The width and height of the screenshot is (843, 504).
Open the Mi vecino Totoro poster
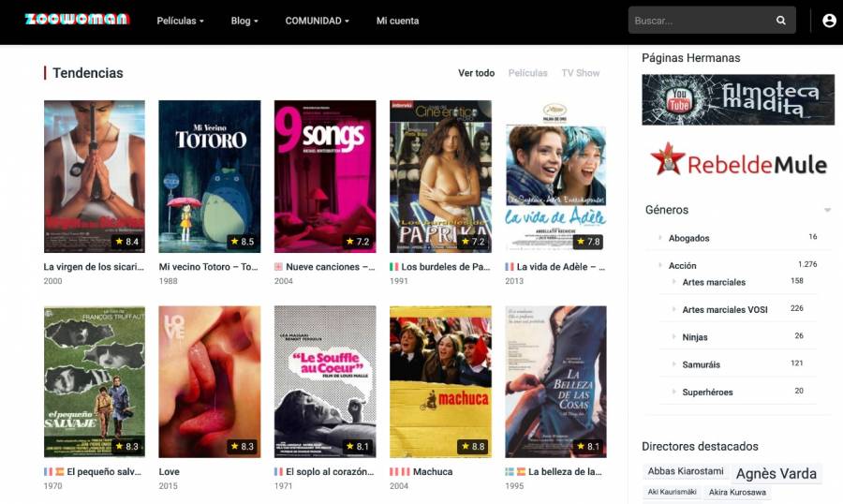[210, 176]
